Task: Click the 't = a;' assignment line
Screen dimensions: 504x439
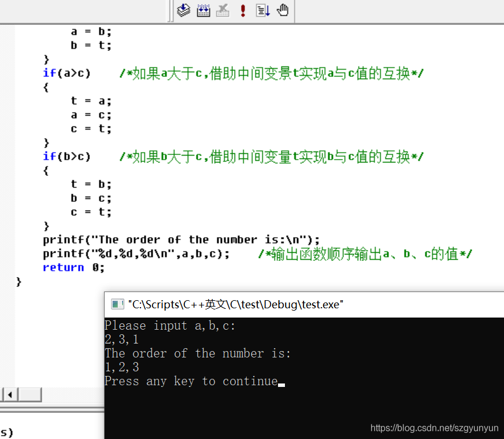Action: [91, 101]
